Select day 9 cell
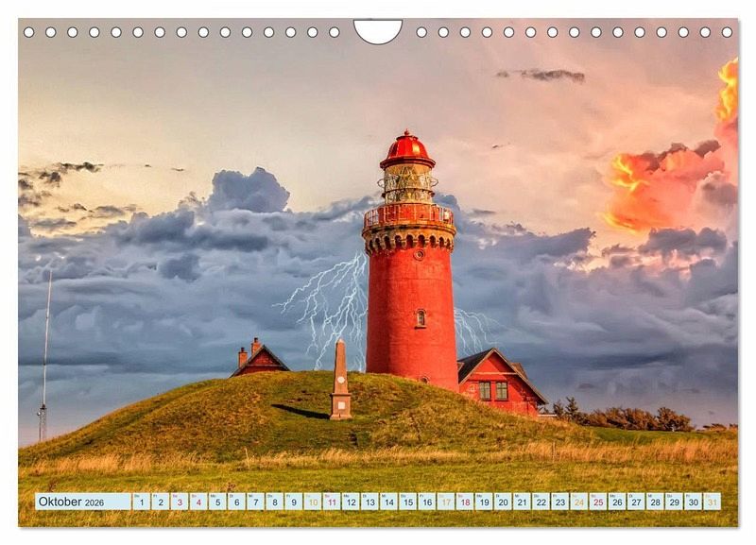This screenshot has height=545, width=756. pos(294,502)
